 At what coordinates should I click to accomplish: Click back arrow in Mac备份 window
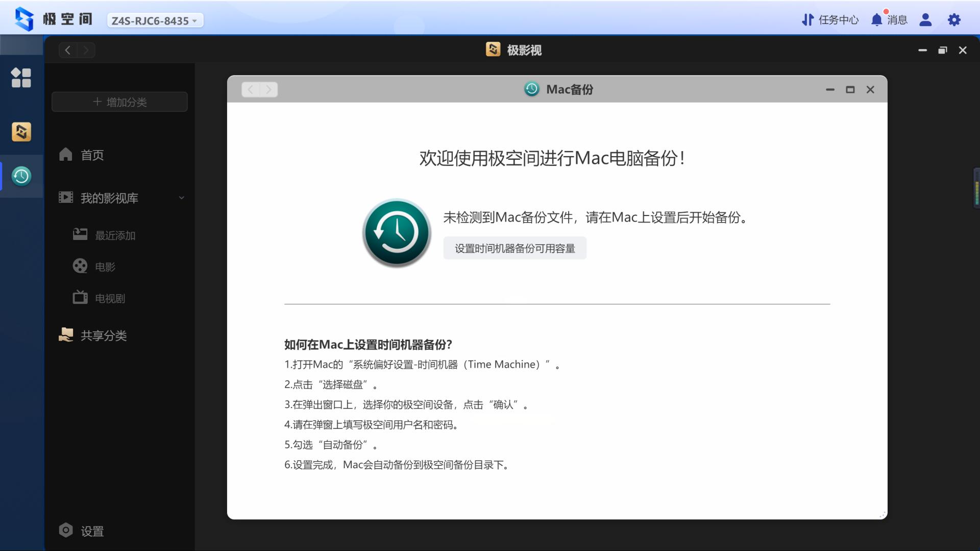[x=251, y=89]
